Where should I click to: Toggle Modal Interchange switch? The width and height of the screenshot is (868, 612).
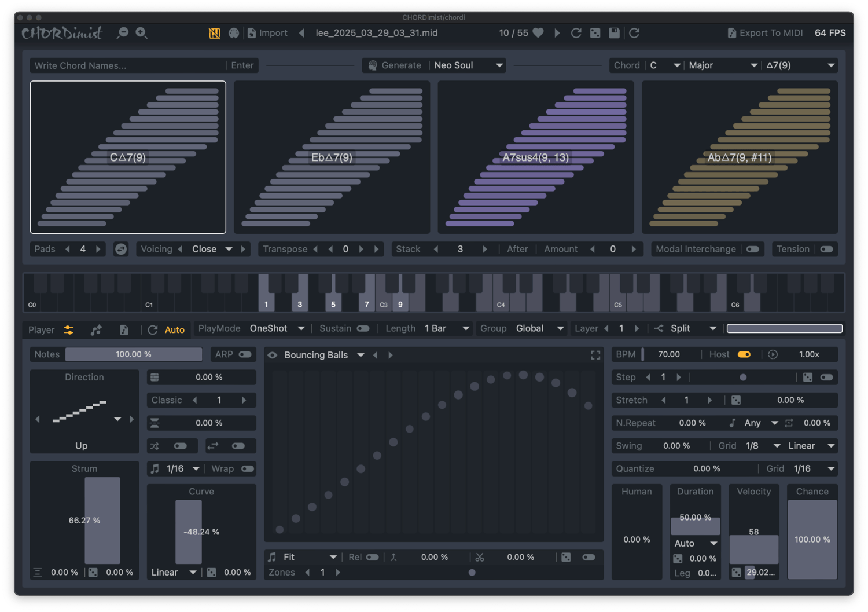coord(752,249)
